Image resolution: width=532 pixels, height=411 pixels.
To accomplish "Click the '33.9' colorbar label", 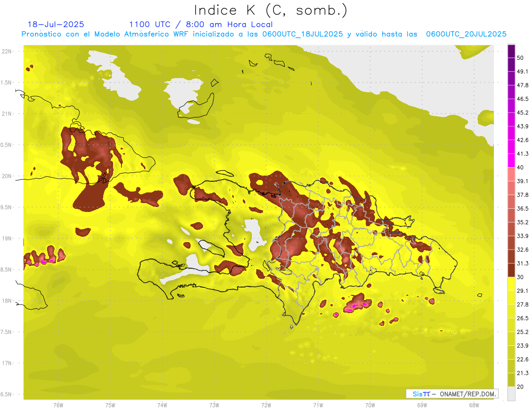I will click(523, 236).
